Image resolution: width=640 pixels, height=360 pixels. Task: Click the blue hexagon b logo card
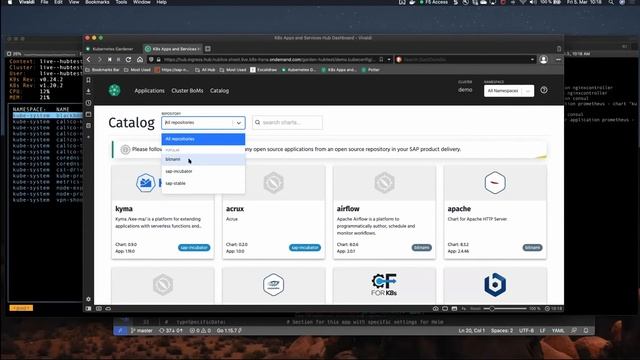(x=495, y=284)
